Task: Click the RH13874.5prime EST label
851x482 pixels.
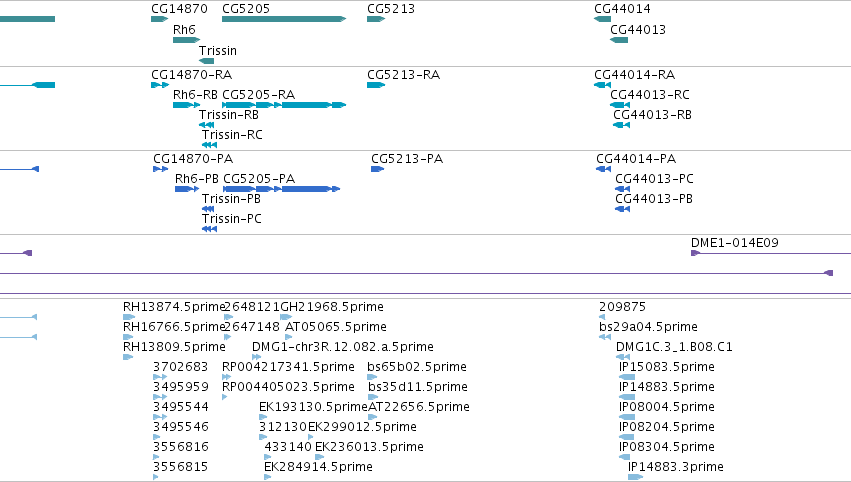Action: (x=174, y=307)
